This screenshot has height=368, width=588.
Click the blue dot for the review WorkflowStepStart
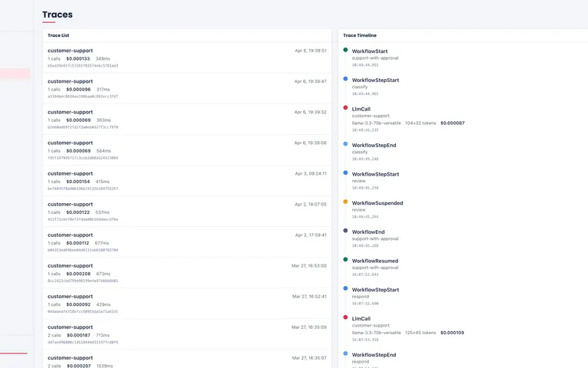pyautogui.click(x=345, y=172)
